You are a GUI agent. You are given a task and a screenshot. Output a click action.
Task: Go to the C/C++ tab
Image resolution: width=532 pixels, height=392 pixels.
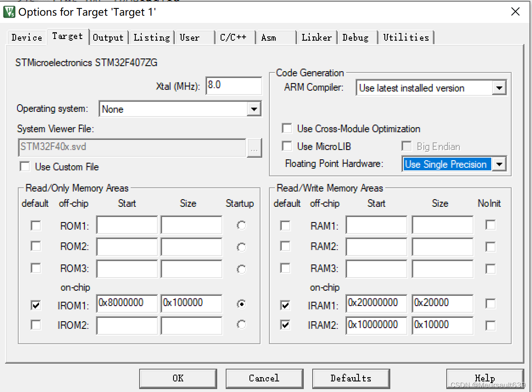[x=235, y=37]
